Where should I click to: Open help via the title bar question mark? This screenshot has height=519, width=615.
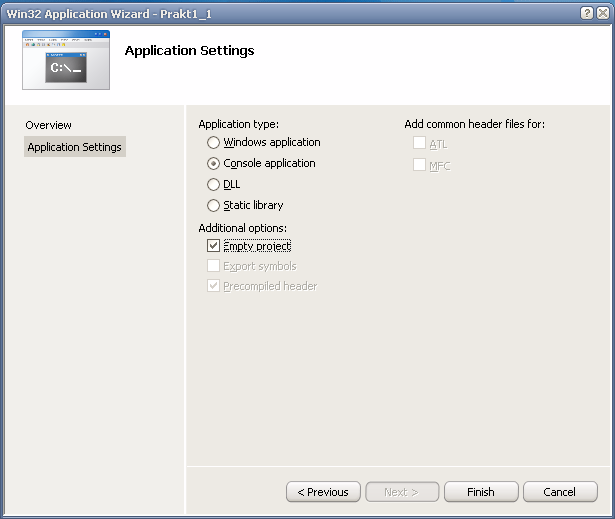click(x=587, y=14)
